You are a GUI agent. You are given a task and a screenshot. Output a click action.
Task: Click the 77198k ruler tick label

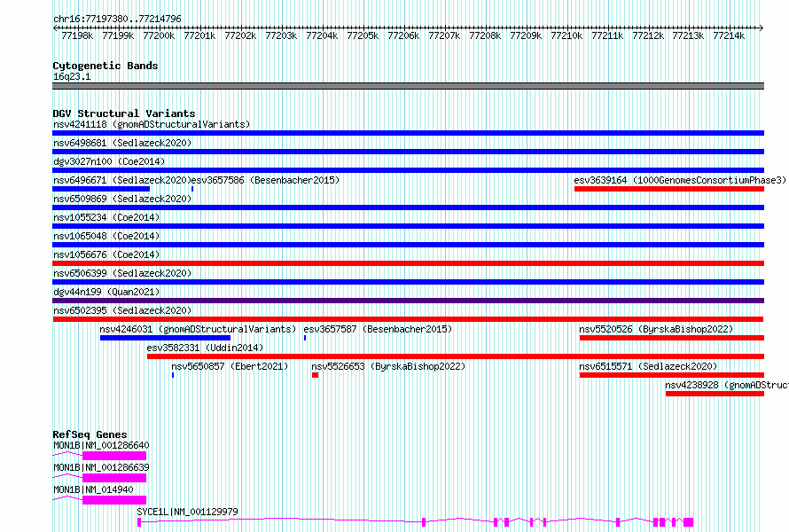[77, 35]
